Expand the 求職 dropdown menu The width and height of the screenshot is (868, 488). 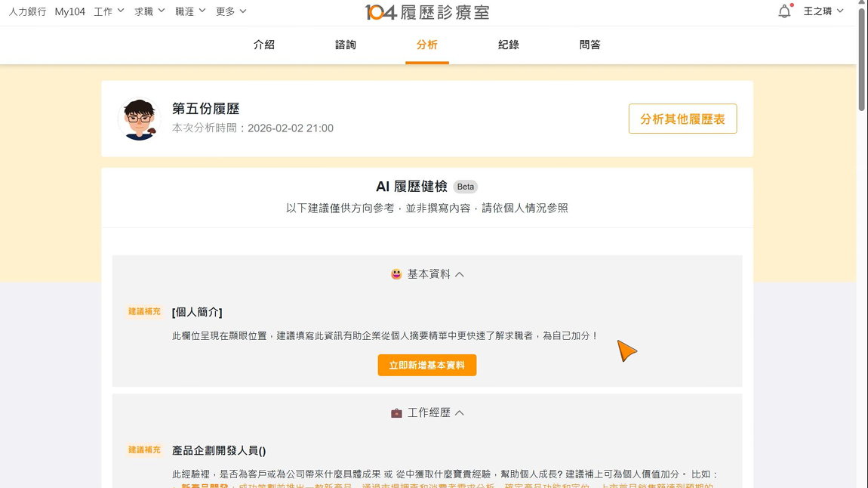tap(149, 11)
